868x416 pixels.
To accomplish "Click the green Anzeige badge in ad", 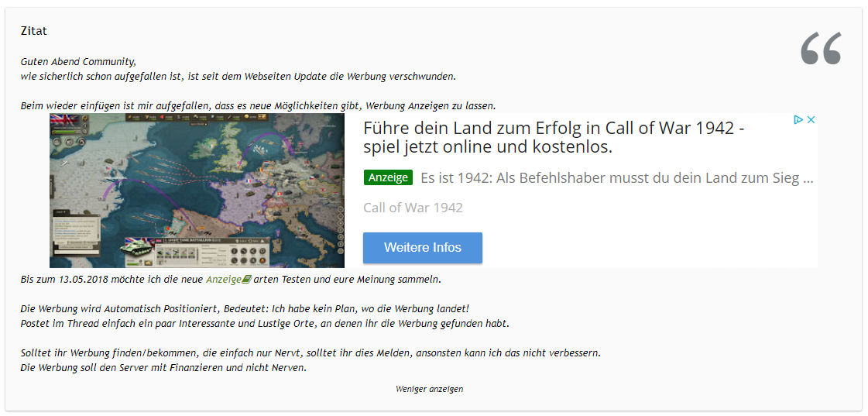I will click(x=388, y=177).
